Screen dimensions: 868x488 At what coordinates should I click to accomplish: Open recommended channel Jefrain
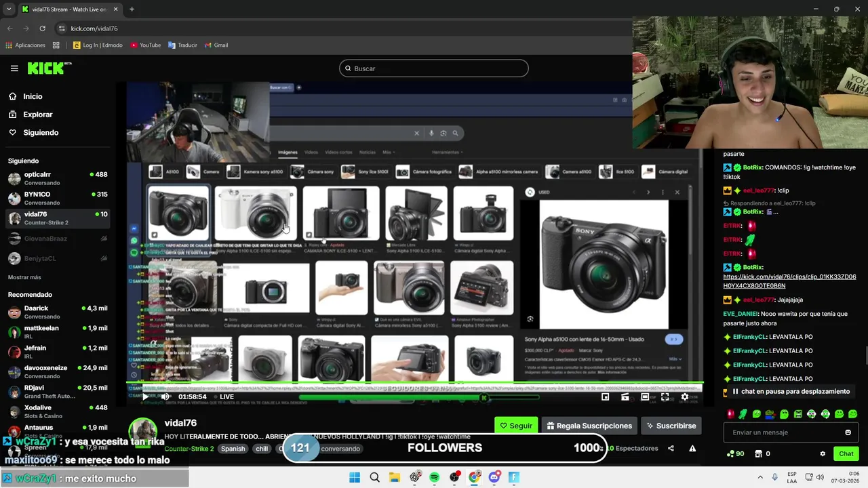tap(58, 352)
